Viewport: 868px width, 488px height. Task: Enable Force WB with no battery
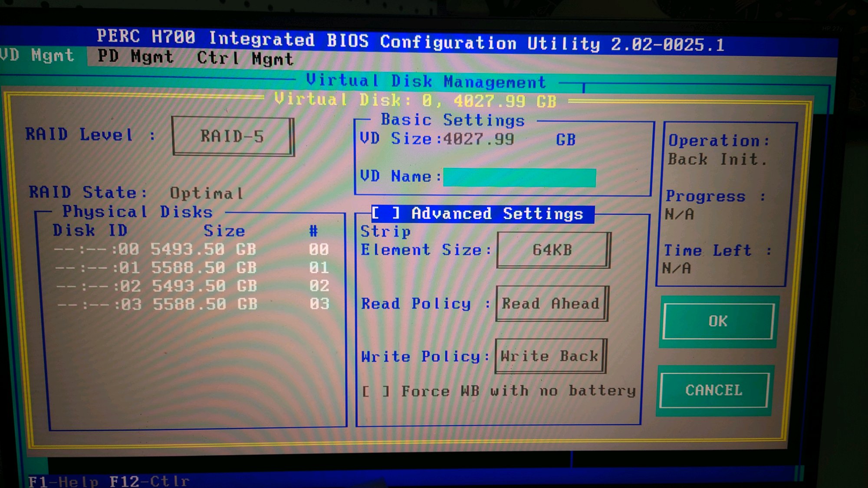[x=376, y=392]
